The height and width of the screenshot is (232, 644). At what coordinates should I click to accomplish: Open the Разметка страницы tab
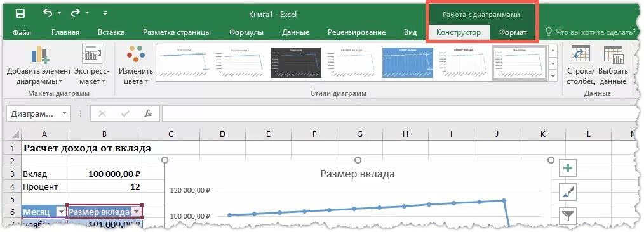[x=177, y=32]
